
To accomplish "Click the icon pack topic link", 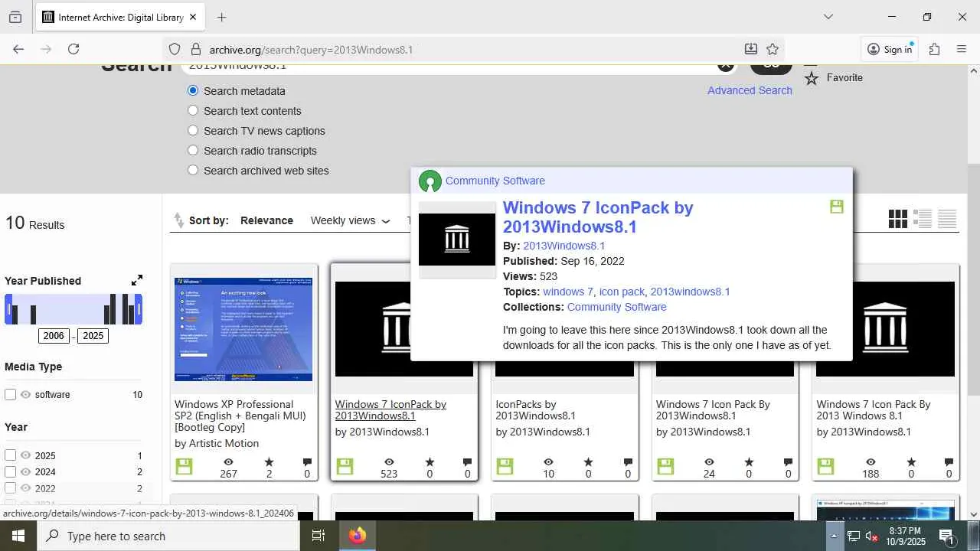I will point(622,292).
